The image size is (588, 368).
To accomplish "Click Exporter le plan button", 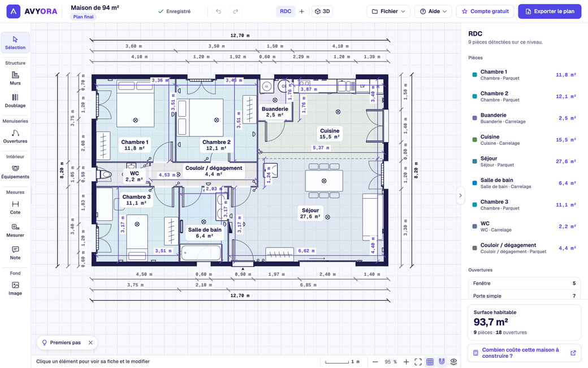I will tap(550, 11).
